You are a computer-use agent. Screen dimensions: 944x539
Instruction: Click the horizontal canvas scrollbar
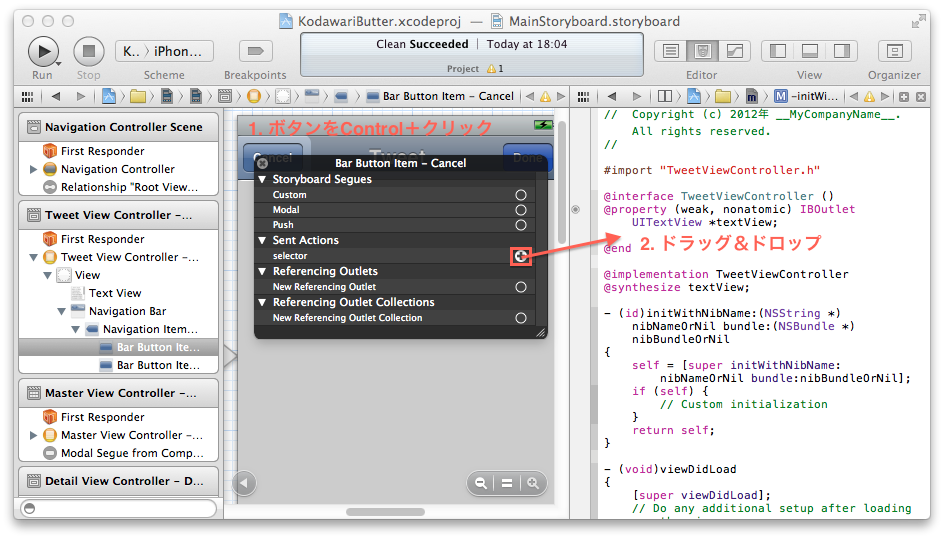[x=385, y=512]
